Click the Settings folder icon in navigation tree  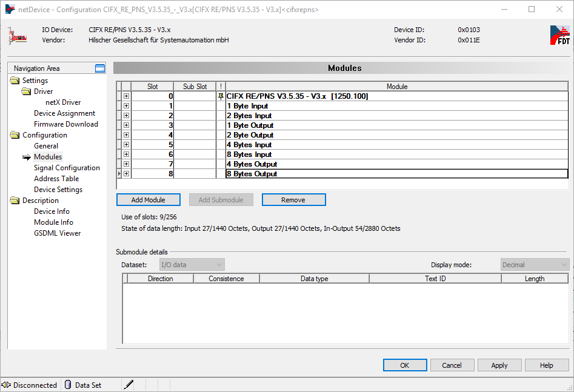15,81
